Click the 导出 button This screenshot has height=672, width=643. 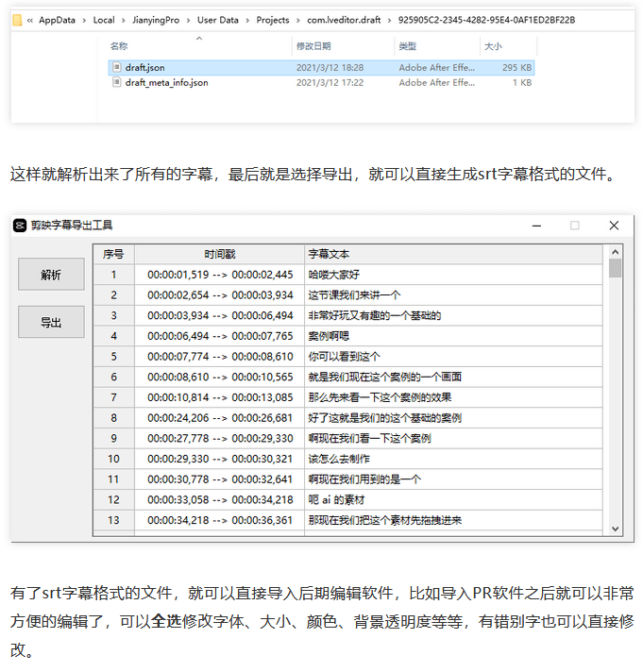coord(51,322)
